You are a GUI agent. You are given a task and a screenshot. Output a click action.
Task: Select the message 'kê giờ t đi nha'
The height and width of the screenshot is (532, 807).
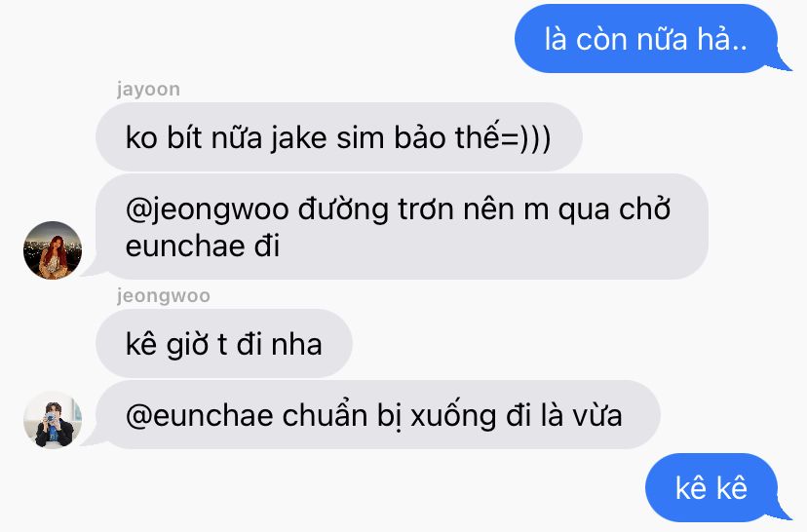[224, 344]
